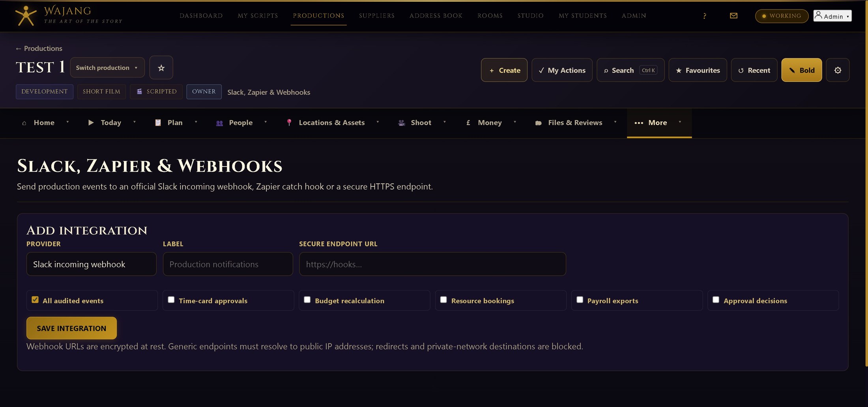Favourite this production with the star button
This screenshot has width=868, height=407.
(x=161, y=68)
